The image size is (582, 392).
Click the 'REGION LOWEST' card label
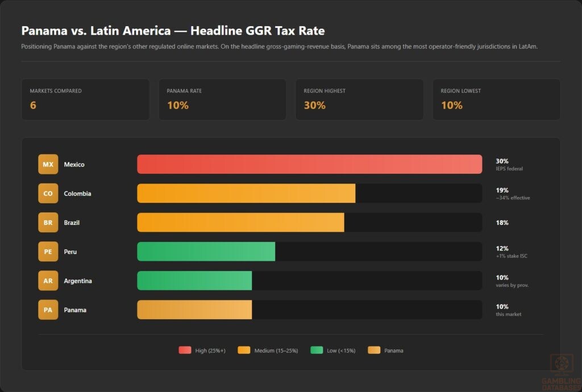pyautogui.click(x=460, y=91)
